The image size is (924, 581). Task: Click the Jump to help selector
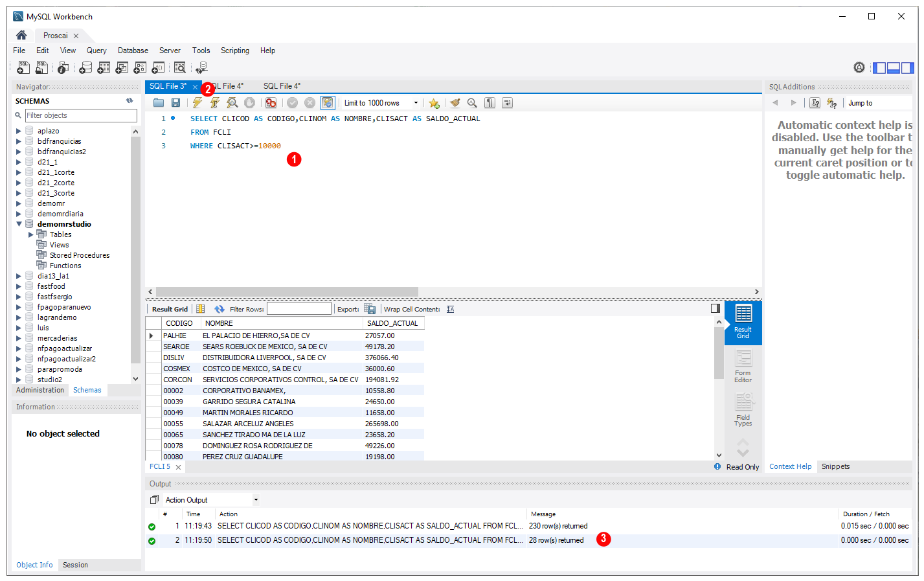click(x=879, y=103)
